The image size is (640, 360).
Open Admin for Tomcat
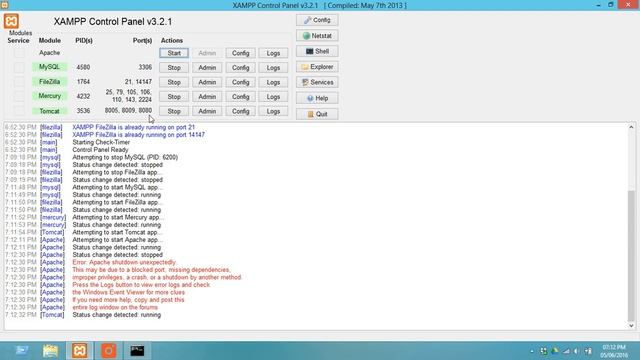coord(207,111)
